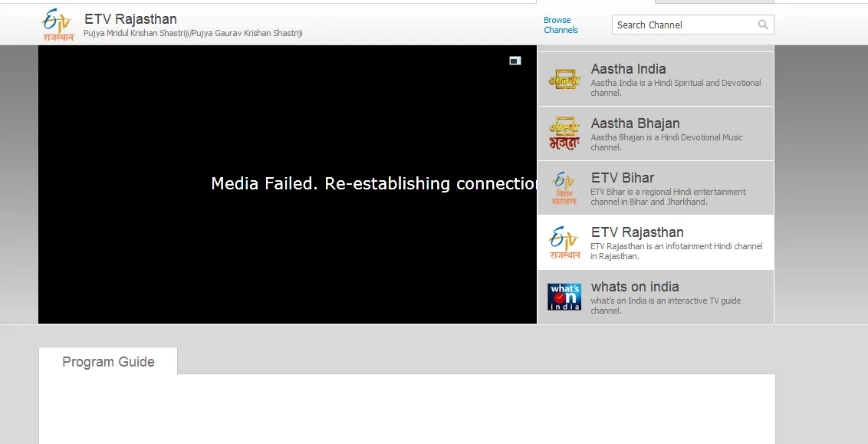Select the Aastha Bhajan channel title
This screenshot has width=868, height=444.
pyautogui.click(x=635, y=123)
